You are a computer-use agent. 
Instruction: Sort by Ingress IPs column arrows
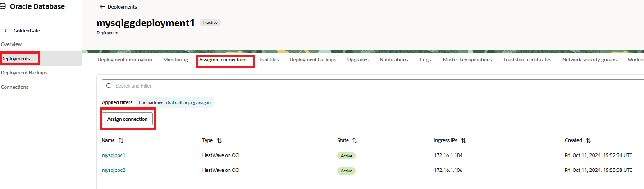[x=463, y=141]
